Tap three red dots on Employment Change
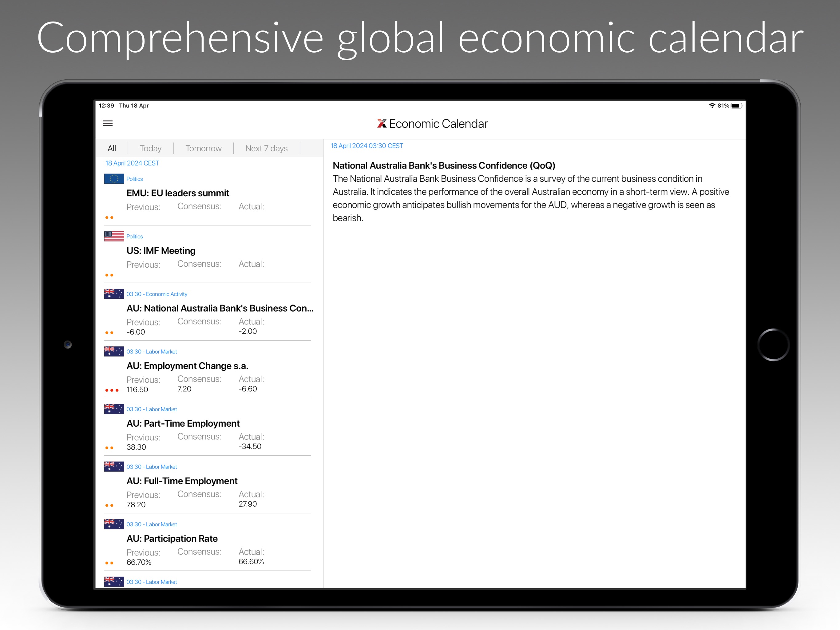Screen dimensions: 840x630 pyautogui.click(x=112, y=390)
